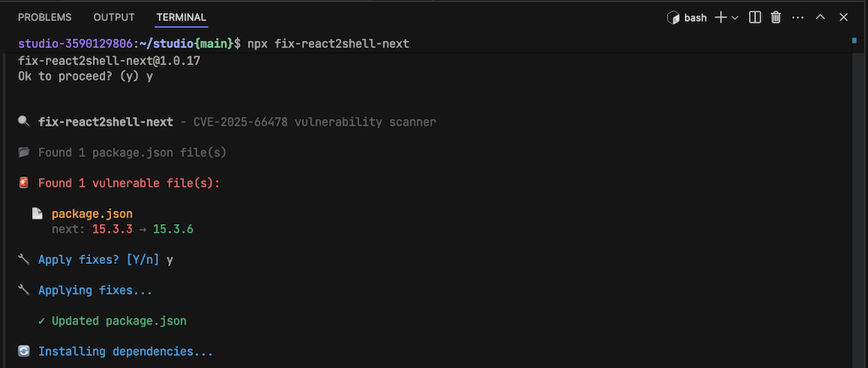
Task: Open the Output tab
Action: tap(114, 17)
